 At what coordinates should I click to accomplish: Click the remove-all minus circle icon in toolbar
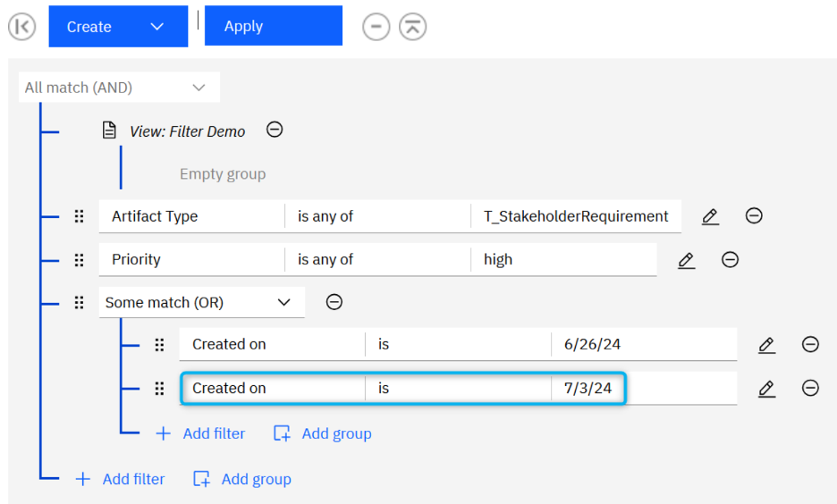tap(376, 27)
